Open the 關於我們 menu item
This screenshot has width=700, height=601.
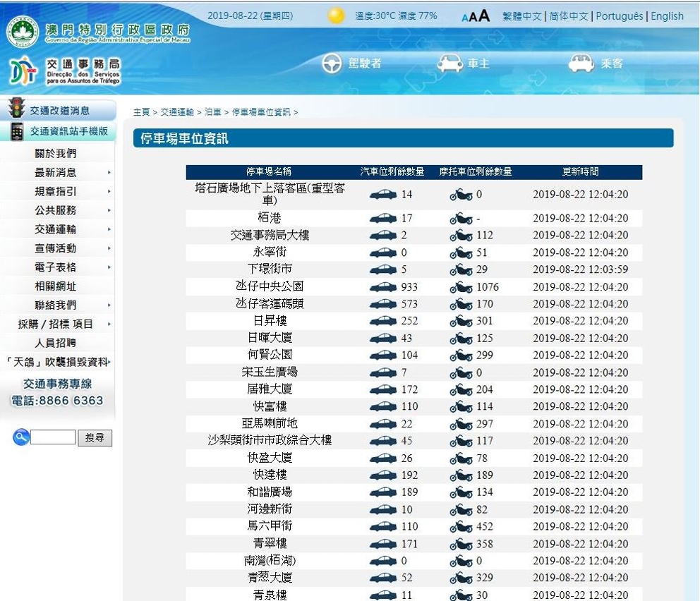tap(56, 154)
